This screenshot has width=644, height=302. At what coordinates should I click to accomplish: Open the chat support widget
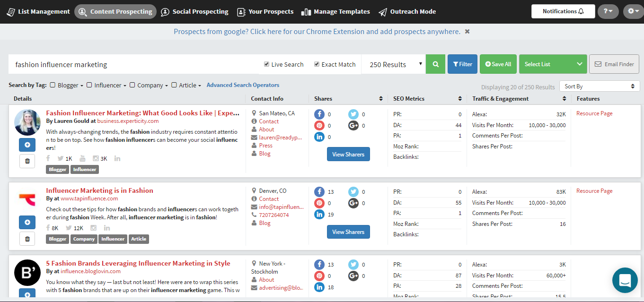point(625,280)
